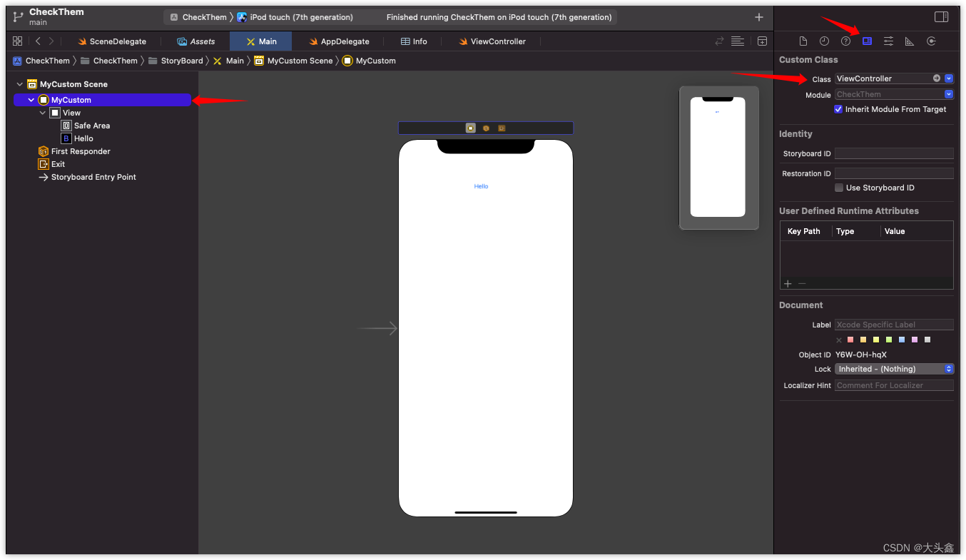Open the adjust editor options menu
966x560 pixels.
(x=738, y=41)
